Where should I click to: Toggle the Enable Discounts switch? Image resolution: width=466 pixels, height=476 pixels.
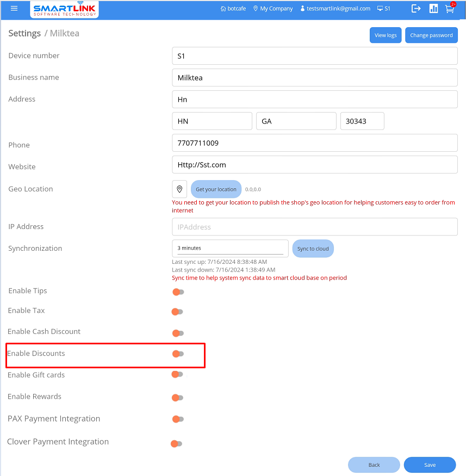pos(178,354)
